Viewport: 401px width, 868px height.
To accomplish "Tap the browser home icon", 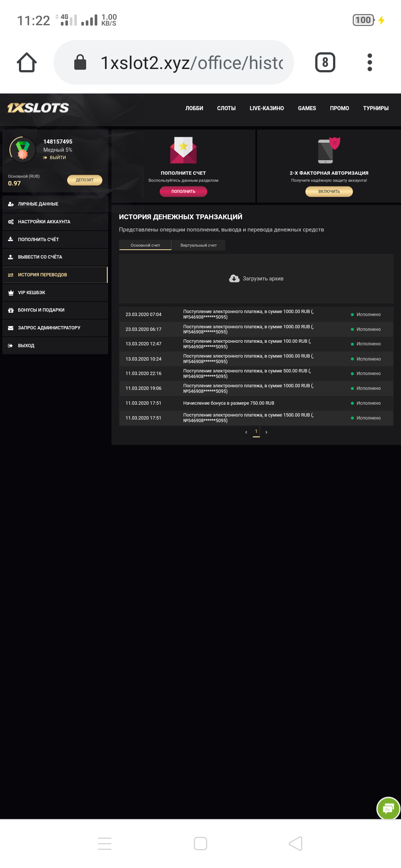I will (27, 62).
